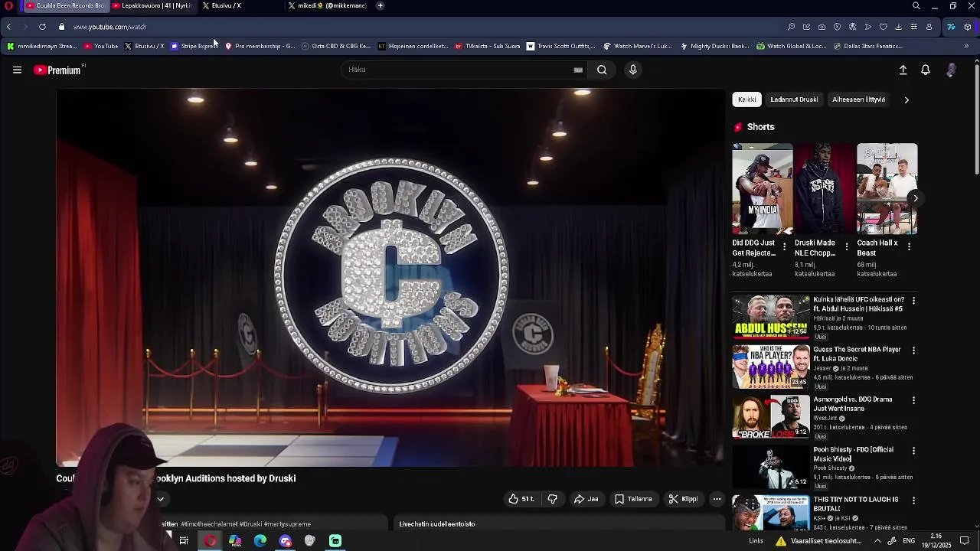
Task: Switch to 'Lepakkovuoro' browser tab
Action: coord(152,6)
